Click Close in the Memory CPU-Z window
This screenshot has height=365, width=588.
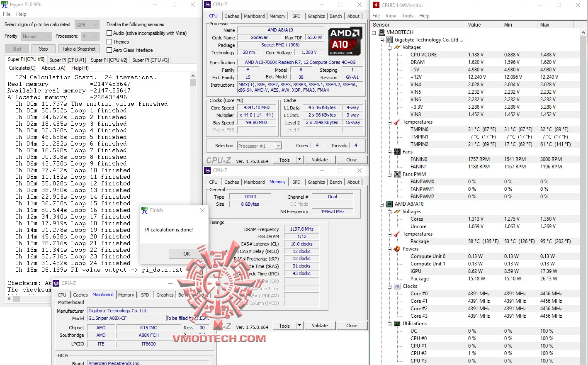click(x=352, y=326)
